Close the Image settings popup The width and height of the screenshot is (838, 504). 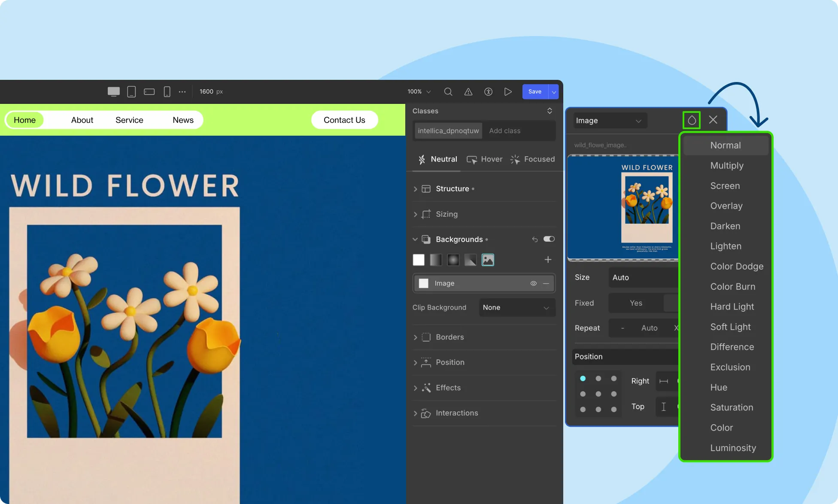713,120
